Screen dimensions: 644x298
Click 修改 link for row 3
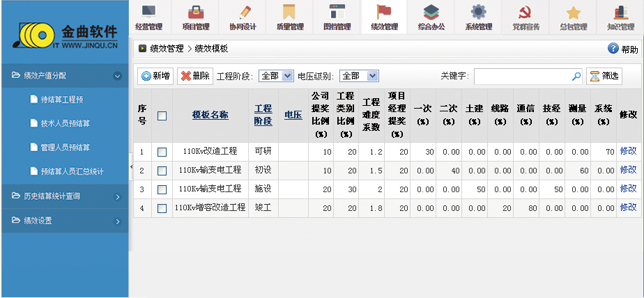click(x=628, y=189)
